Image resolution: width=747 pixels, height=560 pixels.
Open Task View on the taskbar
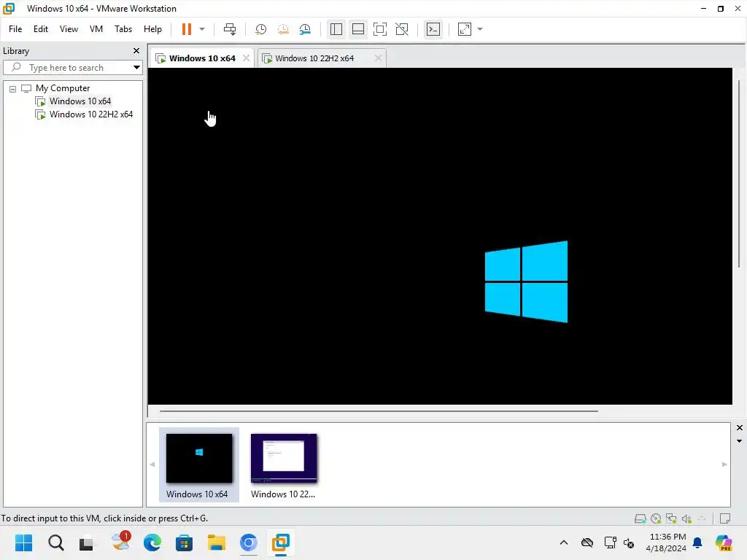point(87,542)
